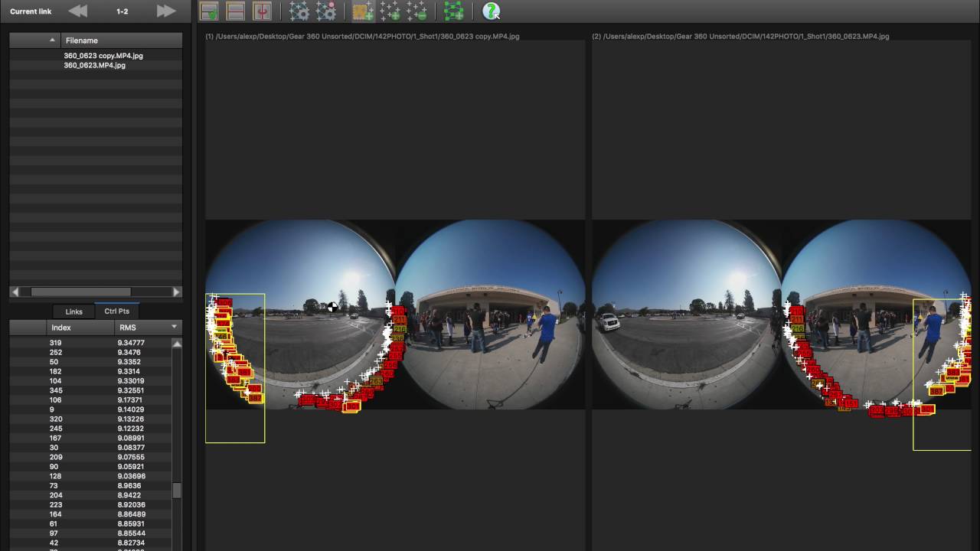Sort control points by the Index column header
Screen dimensions: 980x551
coord(80,328)
